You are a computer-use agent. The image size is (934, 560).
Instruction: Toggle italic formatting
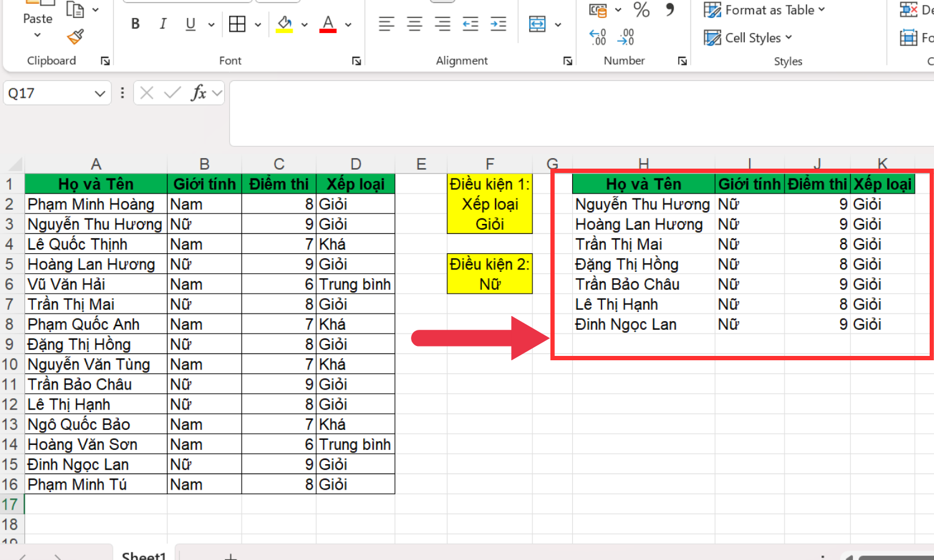coord(163,24)
